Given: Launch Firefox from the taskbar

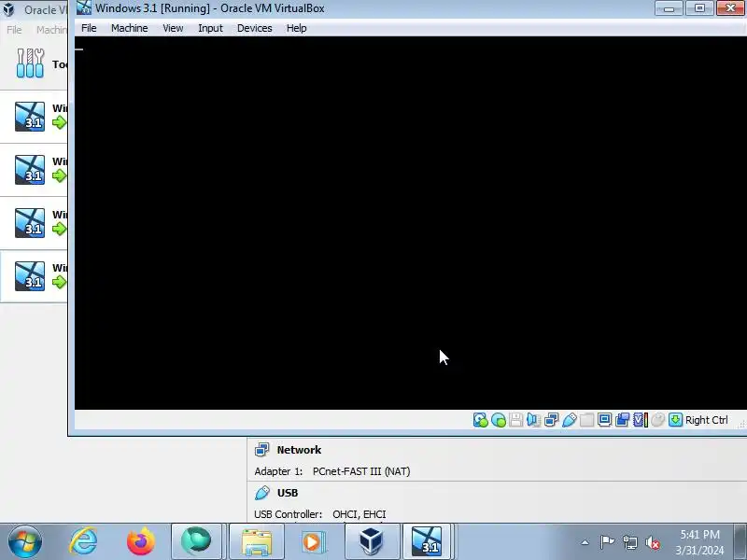Looking at the screenshot, I should click(141, 541).
